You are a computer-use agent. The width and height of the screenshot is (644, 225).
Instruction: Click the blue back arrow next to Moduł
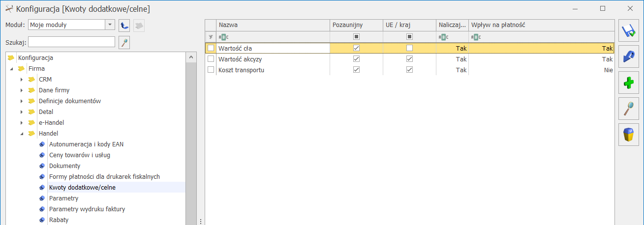coord(124,25)
